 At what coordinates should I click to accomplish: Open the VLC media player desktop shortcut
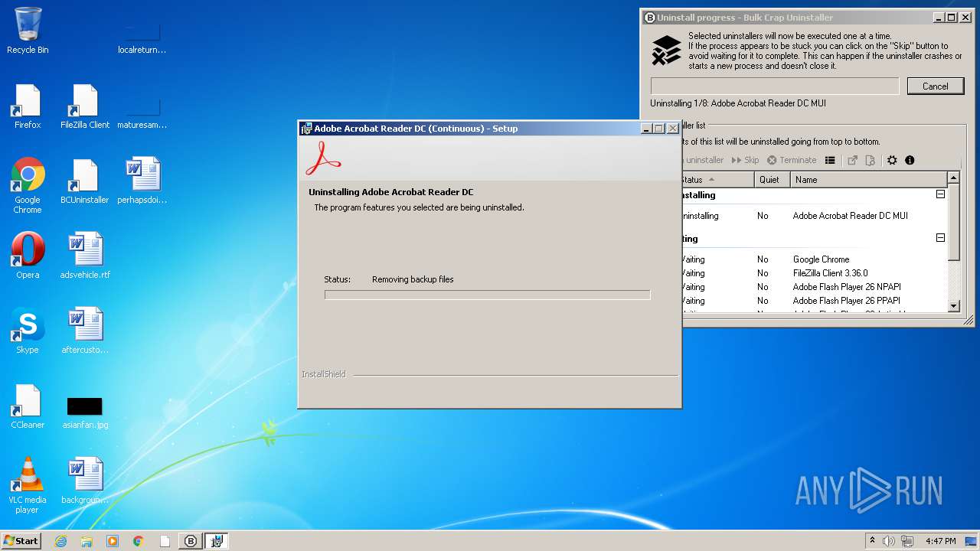point(28,485)
